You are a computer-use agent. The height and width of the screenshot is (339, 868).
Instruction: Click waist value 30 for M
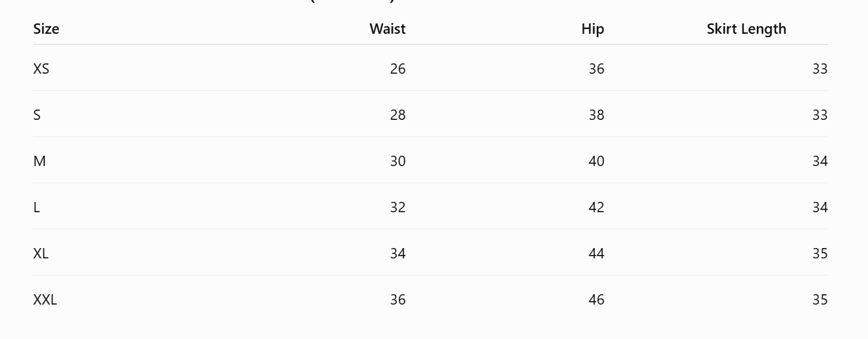(x=397, y=161)
